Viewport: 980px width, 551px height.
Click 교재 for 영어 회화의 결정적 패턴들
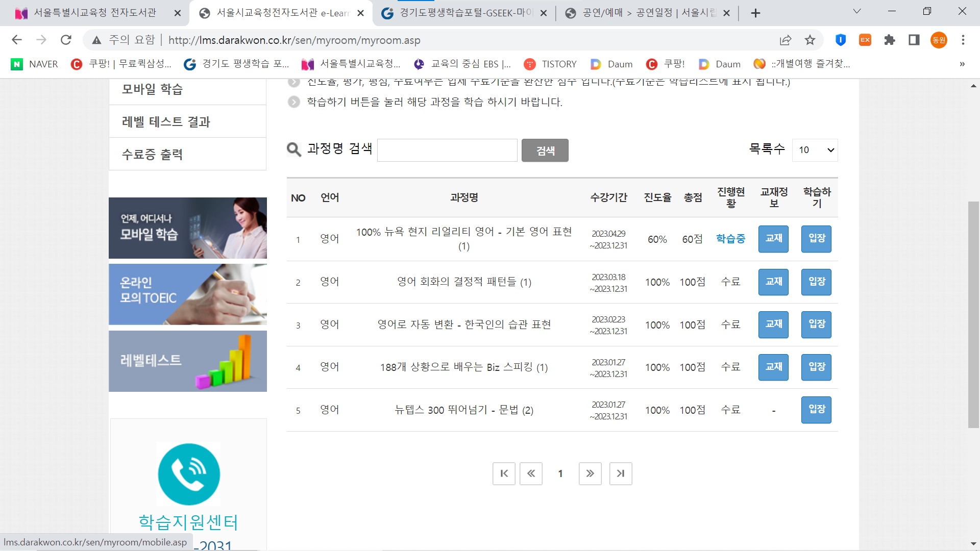pos(773,282)
